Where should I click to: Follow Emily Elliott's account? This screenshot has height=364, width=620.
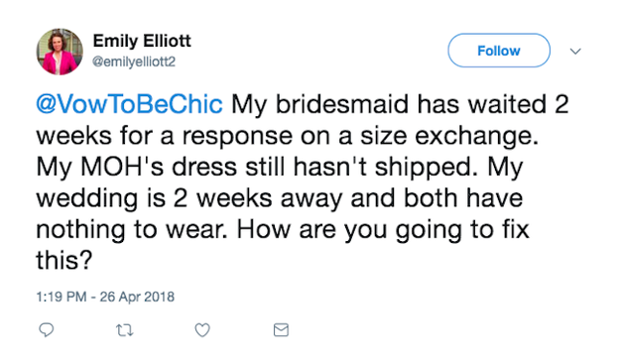click(x=499, y=51)
